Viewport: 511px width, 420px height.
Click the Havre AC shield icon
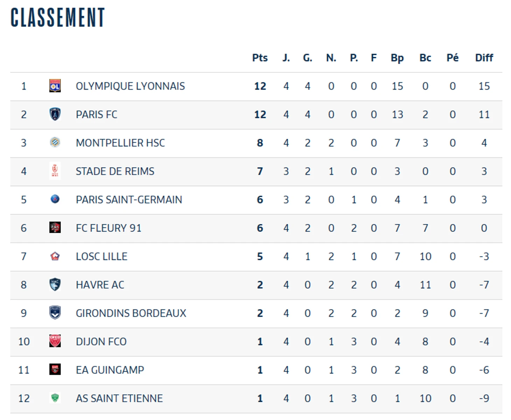pyautogui.click(x=55, y=285)
